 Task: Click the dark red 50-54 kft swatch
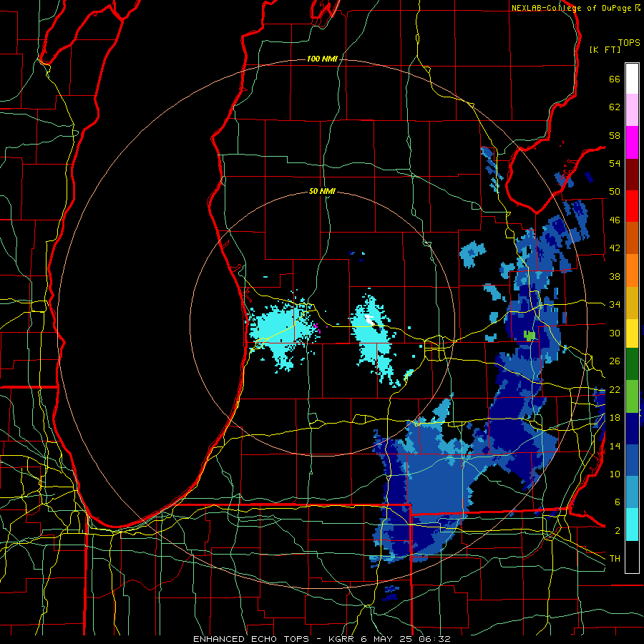(632, 175)
